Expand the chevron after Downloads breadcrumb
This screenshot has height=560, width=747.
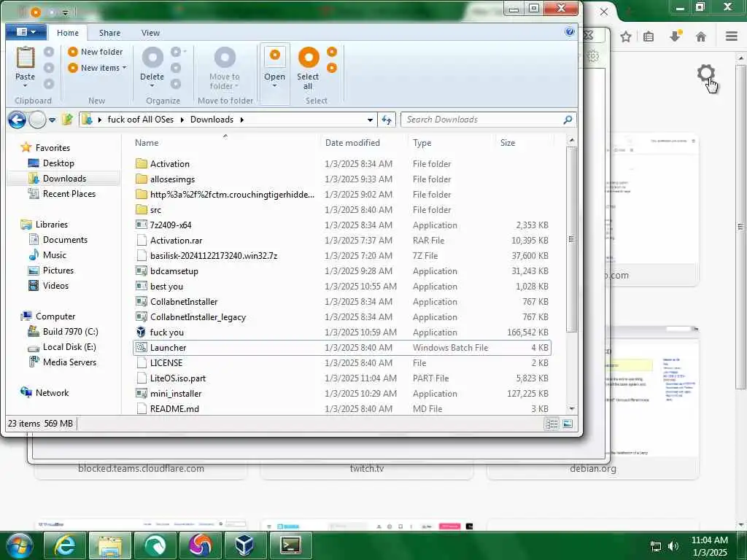pos(241,120)
